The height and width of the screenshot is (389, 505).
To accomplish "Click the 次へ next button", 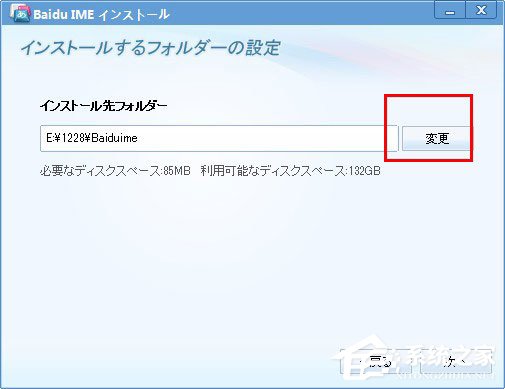I will coord(456,361).
